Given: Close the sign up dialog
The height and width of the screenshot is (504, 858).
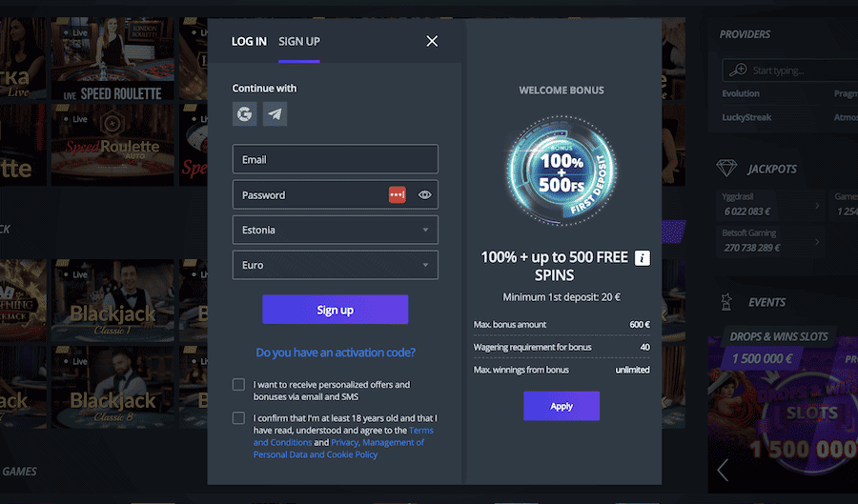Looking at the screenshot, I should [432, 41].
